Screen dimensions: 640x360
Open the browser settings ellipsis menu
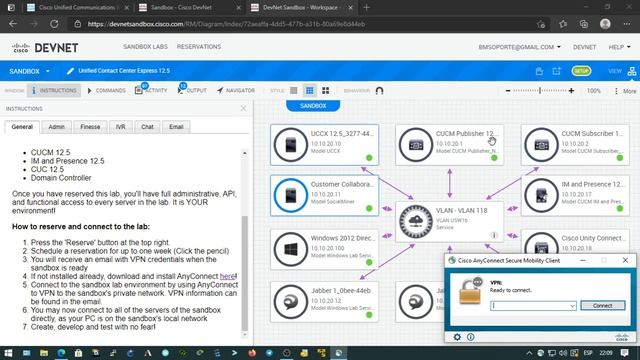pyautogui.click(x=627, y=24)
